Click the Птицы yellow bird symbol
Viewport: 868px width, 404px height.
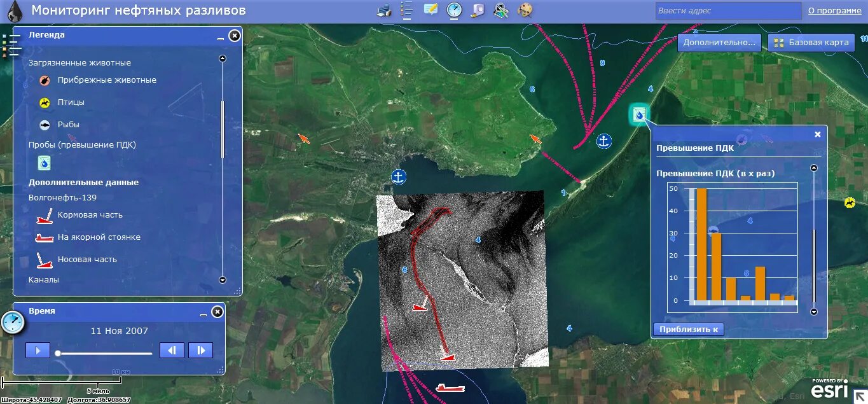pyautogui.click(x=45, y=102)
